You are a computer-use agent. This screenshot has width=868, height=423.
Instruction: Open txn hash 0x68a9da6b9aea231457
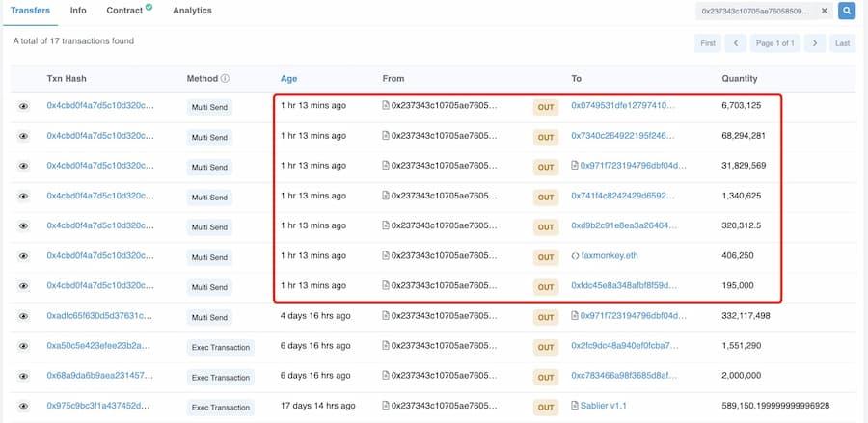[99, 376]
